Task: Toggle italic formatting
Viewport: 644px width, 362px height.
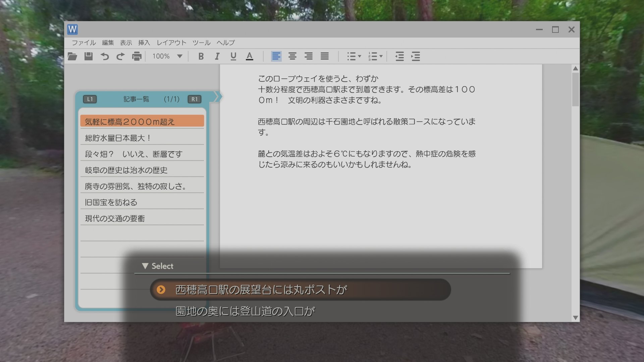Action: click(x=217, y=56)
